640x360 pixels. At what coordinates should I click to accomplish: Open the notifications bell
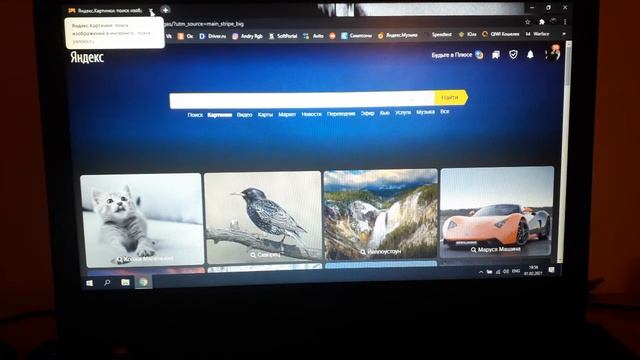point(530,54)
